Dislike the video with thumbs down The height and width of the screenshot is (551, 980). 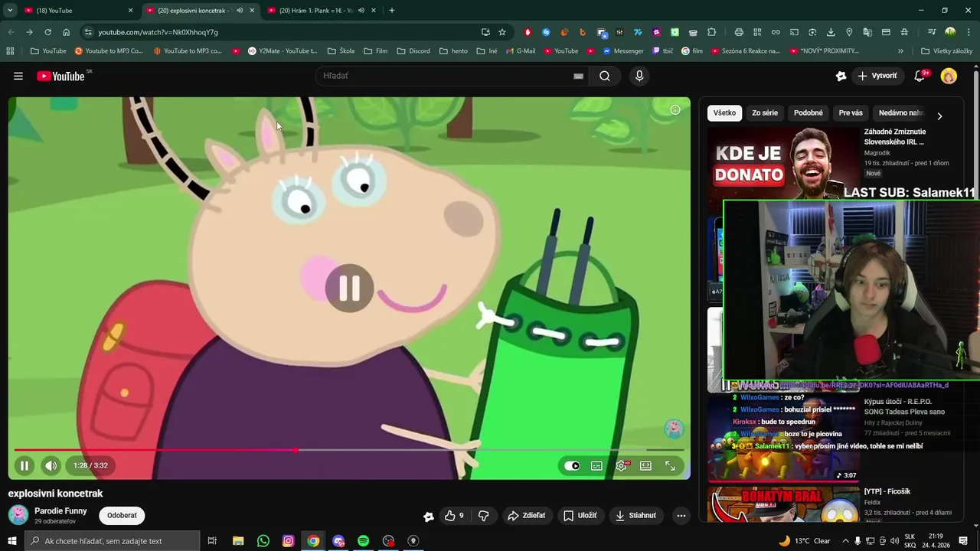point(483,516)
